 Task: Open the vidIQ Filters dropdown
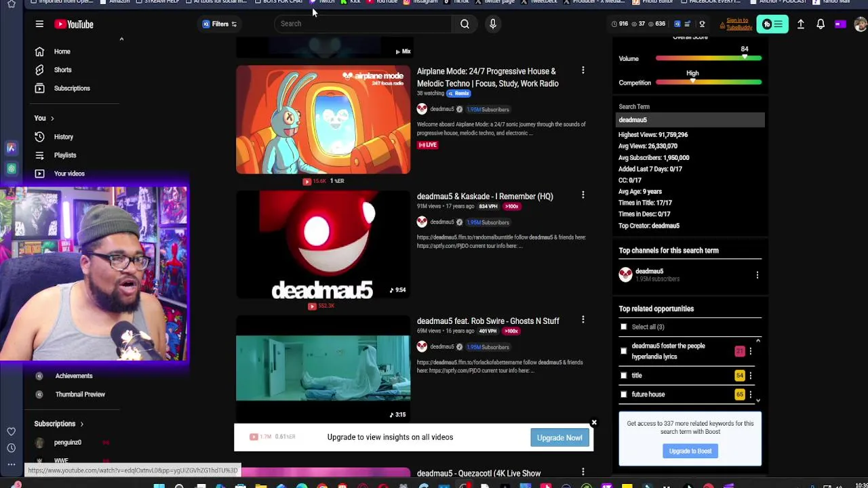[x=220, y=24]
